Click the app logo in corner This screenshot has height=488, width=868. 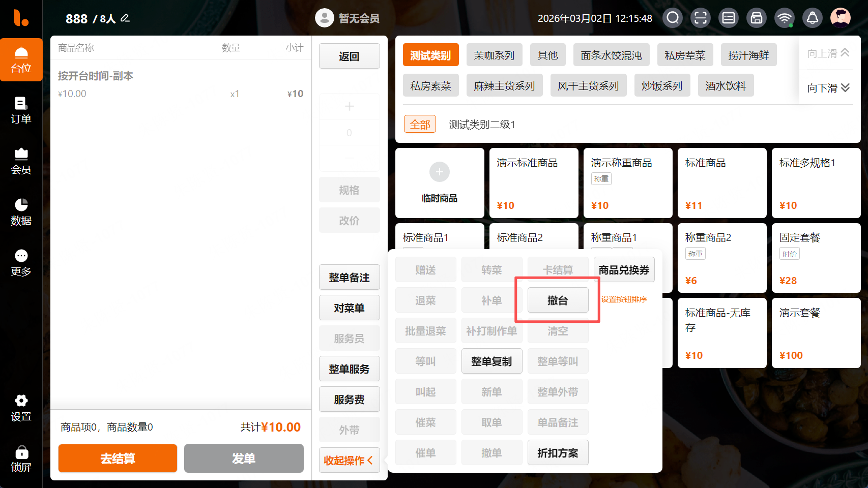click(x=21, y=18)
